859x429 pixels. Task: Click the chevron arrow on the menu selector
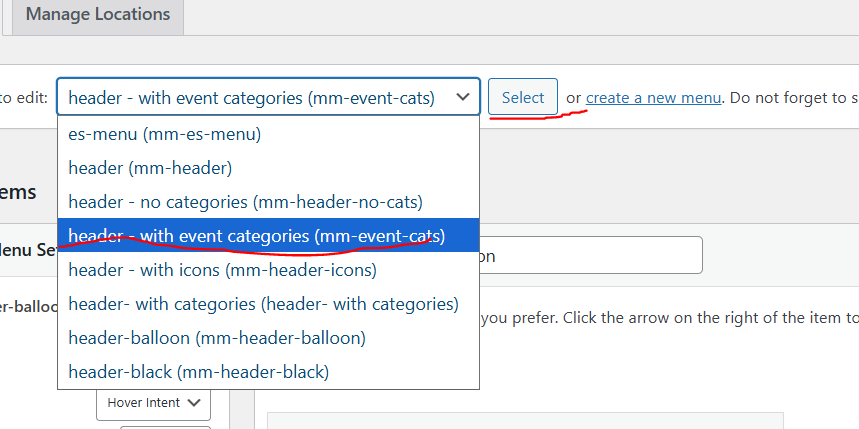point(461,98)
